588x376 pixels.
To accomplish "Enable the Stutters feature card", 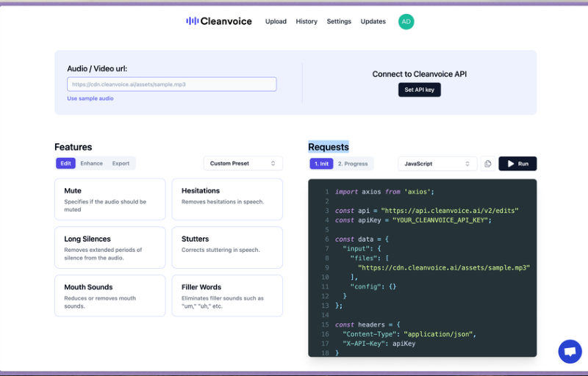I will click(x=227, y=247).
